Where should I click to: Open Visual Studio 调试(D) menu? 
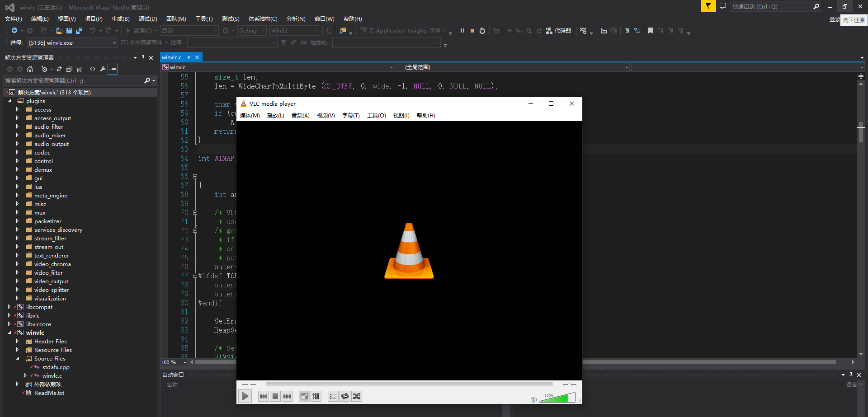click(x=148, y=19)
